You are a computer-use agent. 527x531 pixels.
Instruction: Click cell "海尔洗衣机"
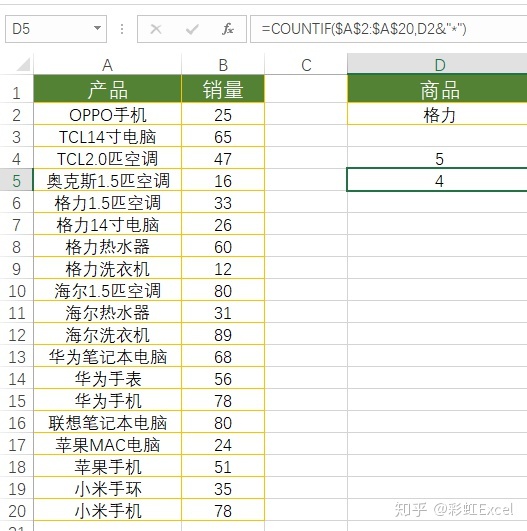(x=107, y=335)
